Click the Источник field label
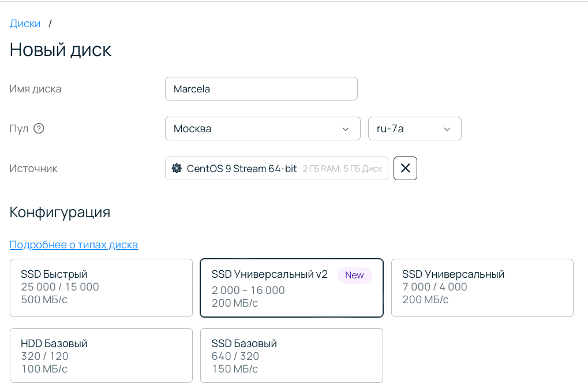The height and width of the screenshot is (391, 588). click(x=33, y=169)
